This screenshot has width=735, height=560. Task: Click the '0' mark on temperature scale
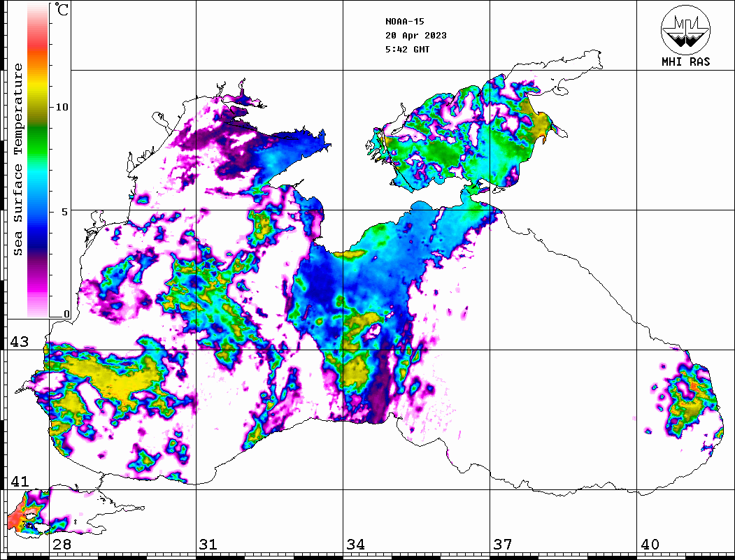point(66,314)
